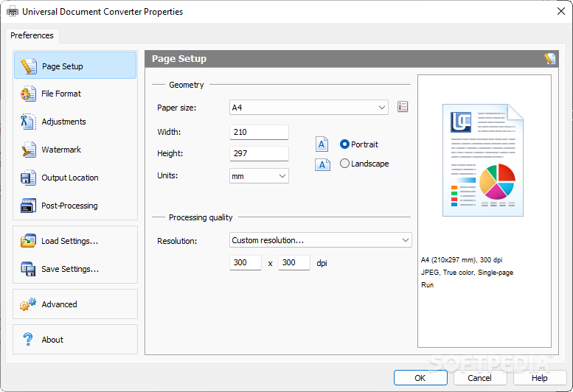This screenshot has height=392, width=573.
Task: Click the landscape page orientation icon
Action: 322,164
